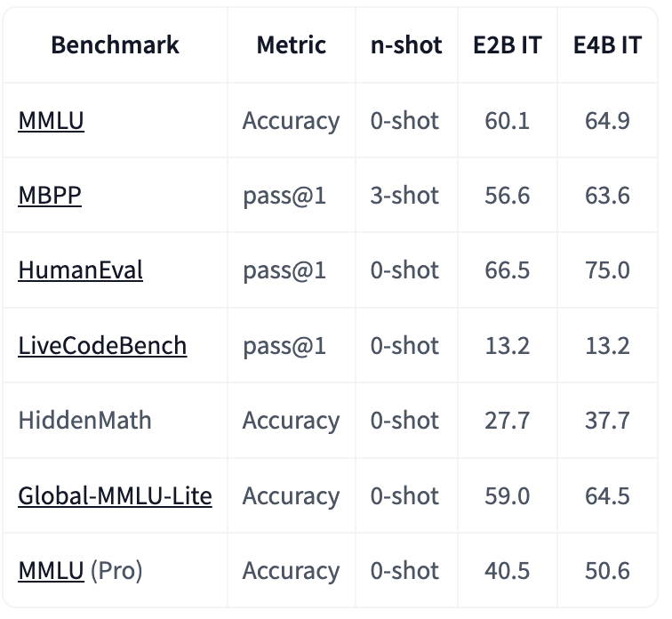Viewport: 672px width, 619px height.
Task: Click the 59.0 Global-MMLU-Lite score
Action: coord(508,496)
